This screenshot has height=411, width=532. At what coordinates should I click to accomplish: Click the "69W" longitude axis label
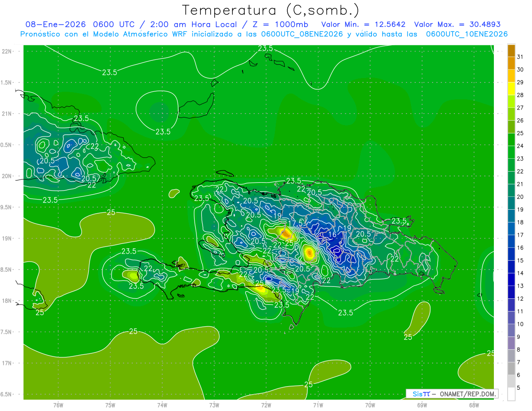click(422, 405)
